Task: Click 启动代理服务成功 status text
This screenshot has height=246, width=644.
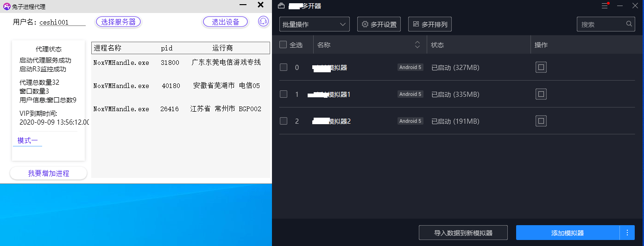Action: click(45, 60)
